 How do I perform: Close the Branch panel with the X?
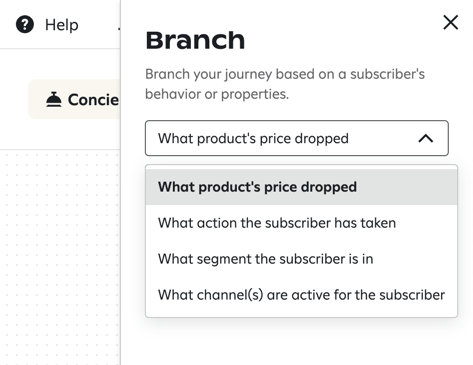tap(450, 22)
